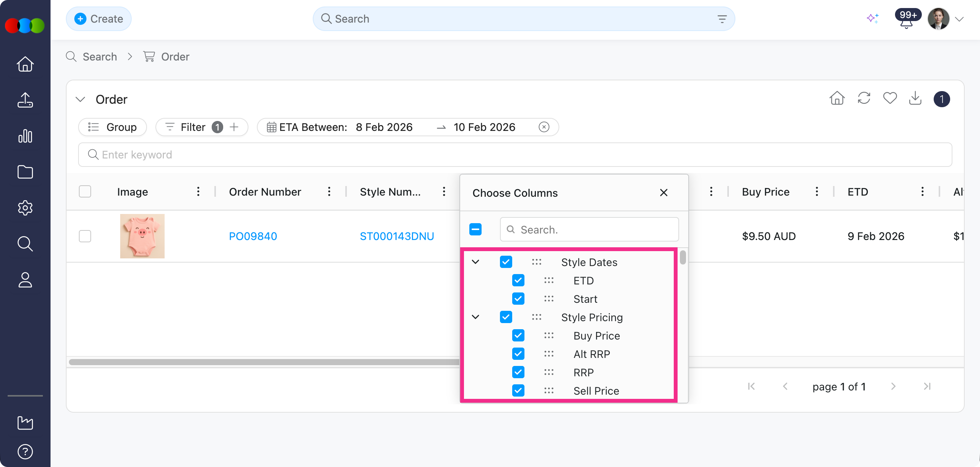Click the Enter keyword search field
The image size is (980, 467).
(x=515, y=155)
